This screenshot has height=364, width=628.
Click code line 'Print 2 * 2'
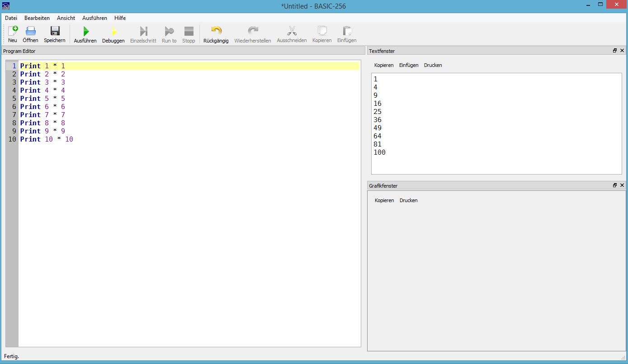pyautogui.click(x=42, y=74)
